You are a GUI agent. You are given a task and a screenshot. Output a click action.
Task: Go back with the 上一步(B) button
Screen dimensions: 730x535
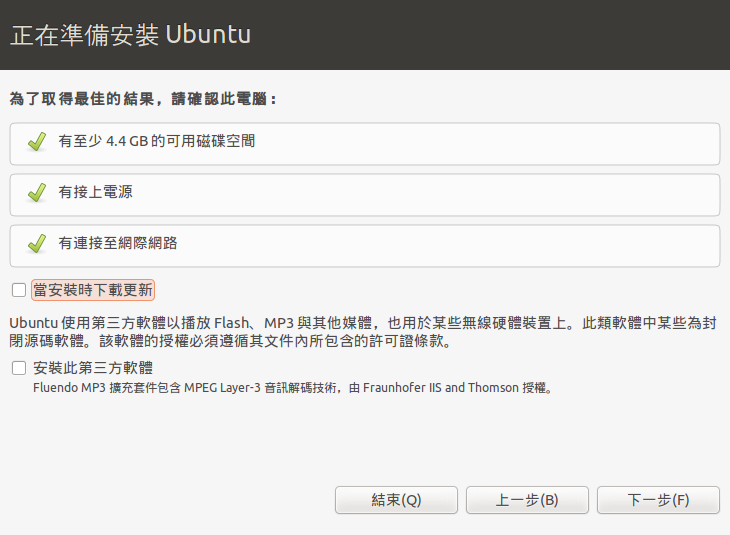527,500
